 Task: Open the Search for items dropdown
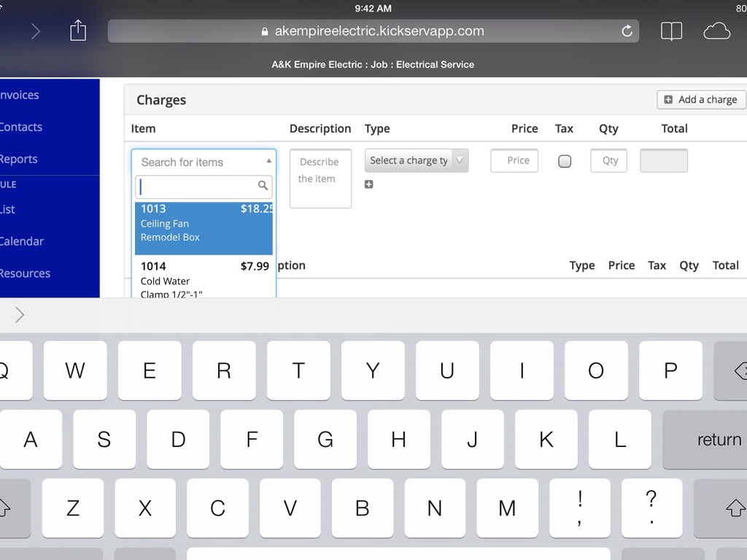pos(204,162)
